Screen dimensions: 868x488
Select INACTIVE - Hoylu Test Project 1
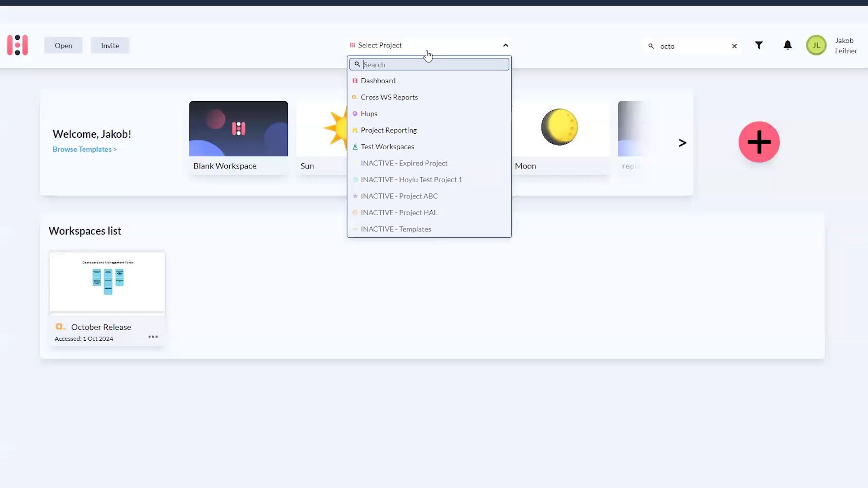coord(429,179)
